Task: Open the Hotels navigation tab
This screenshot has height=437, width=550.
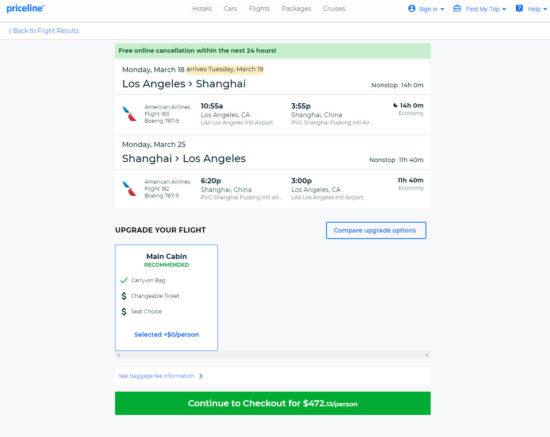Action: 202,8
